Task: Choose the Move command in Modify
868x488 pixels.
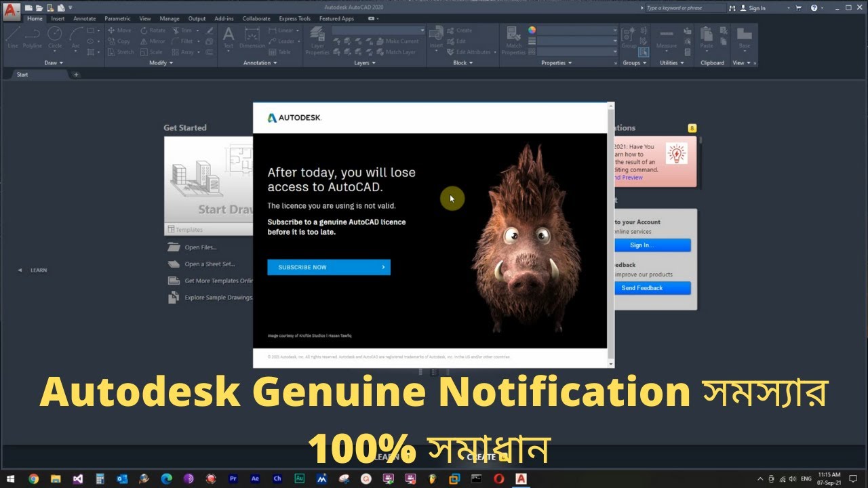Action: 119,30
